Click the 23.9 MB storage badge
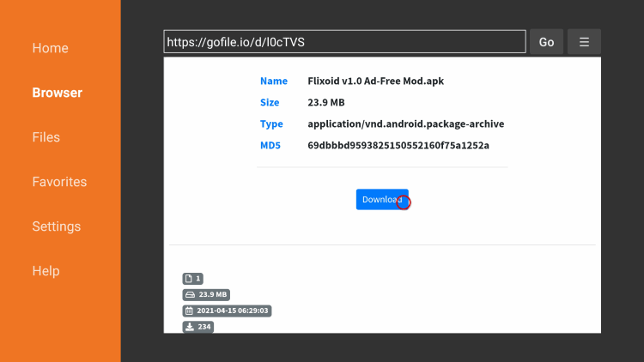The width and height of the screenshot is (644, 362). pyautogui.click(x=206, y=295)
